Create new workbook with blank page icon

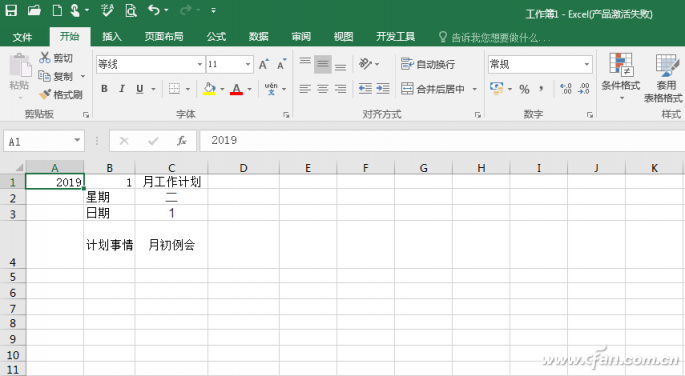[x=57, y=10]
